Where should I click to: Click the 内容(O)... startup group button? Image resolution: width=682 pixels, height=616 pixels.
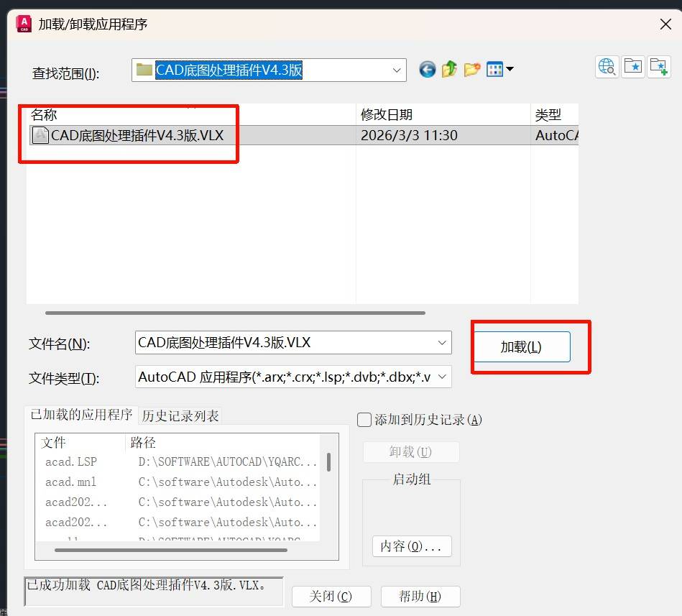411,546
